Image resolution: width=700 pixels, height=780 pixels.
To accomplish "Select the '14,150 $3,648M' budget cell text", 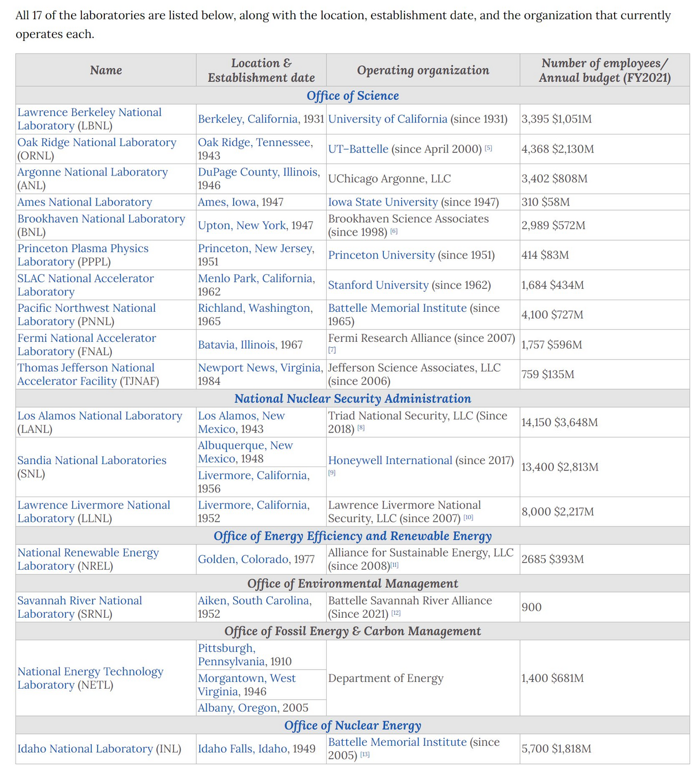I will pyautogui.click(x=560, y=423).
